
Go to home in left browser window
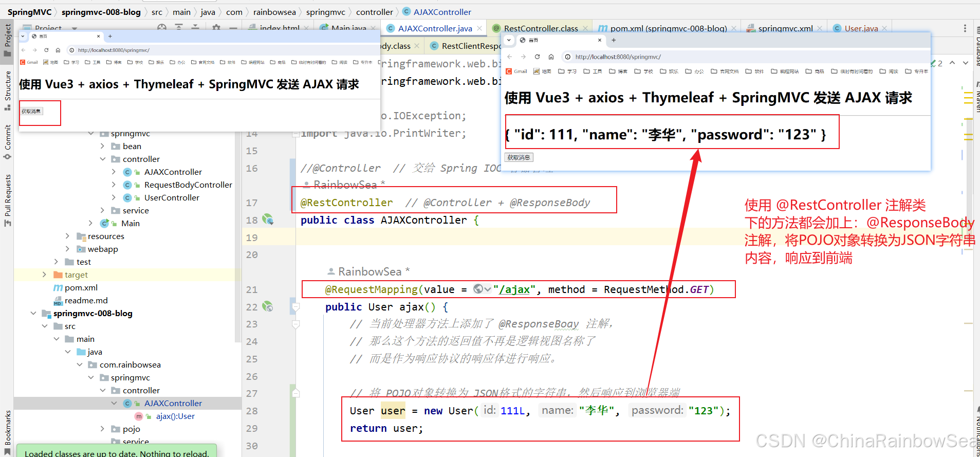click(58, 50)
